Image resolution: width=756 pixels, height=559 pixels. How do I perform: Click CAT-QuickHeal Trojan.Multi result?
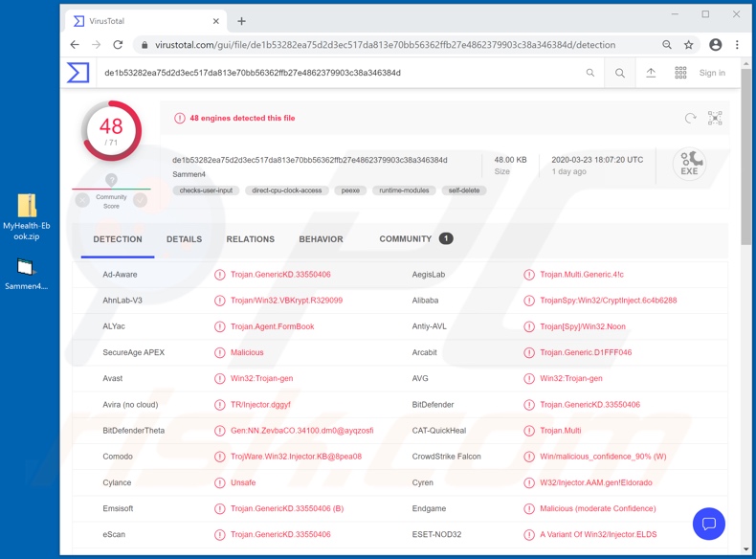click(560, 431)
